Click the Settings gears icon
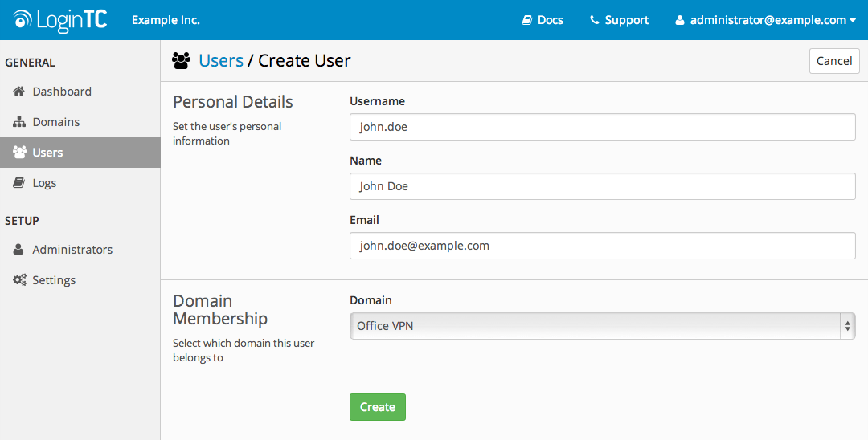This screenshot has height=440, width=868. tap(19, 280)
